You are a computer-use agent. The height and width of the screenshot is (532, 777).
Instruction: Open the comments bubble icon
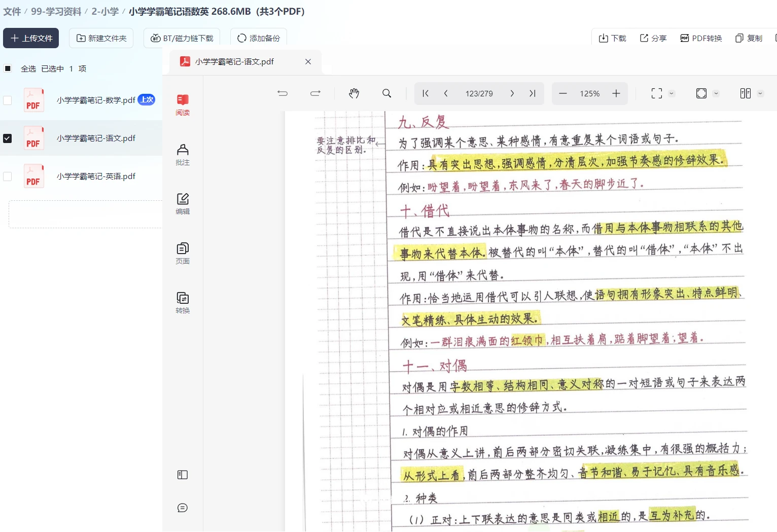tap(183, 508)
